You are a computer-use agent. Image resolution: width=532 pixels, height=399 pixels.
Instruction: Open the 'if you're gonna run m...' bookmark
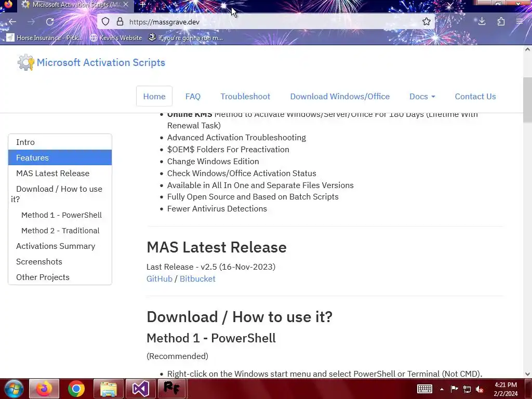(x=185, y=37)
